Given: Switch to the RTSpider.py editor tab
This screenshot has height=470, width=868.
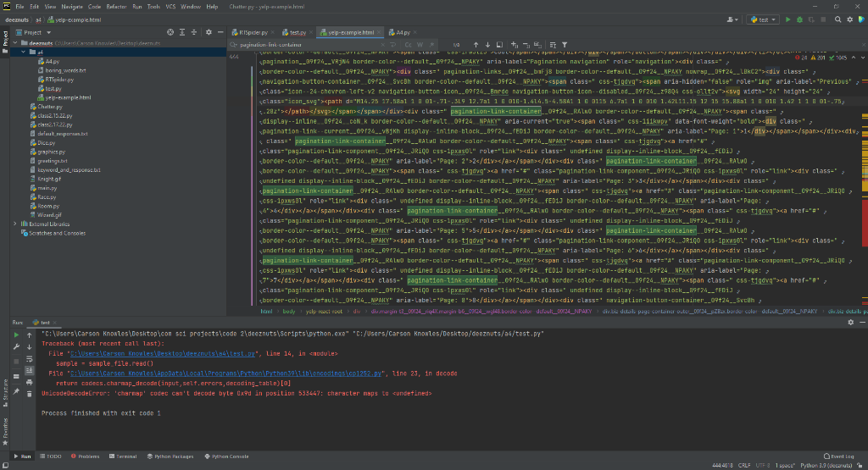Looking at the screenshot, I should pyautogui.click(x=252, y=32).
